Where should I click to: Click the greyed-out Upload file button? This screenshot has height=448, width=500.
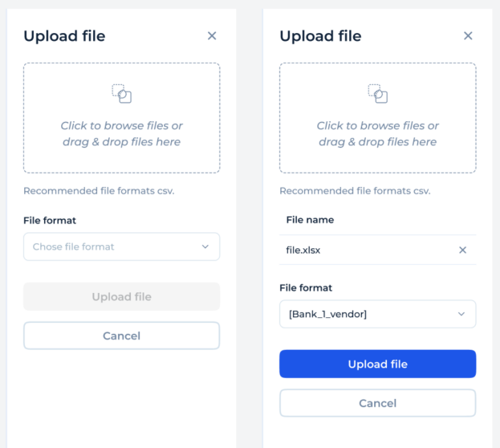point(121,296)
